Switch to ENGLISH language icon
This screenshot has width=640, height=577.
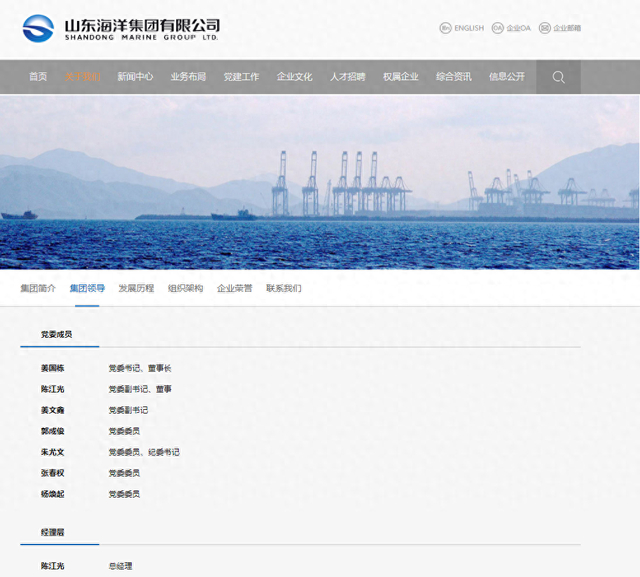(x=445, y=28)
